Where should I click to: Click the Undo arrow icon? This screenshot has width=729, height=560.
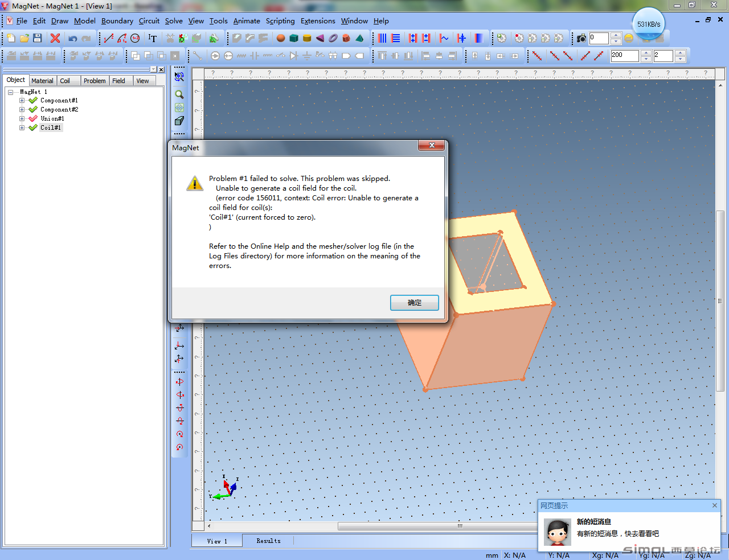(x=73, y=38)
